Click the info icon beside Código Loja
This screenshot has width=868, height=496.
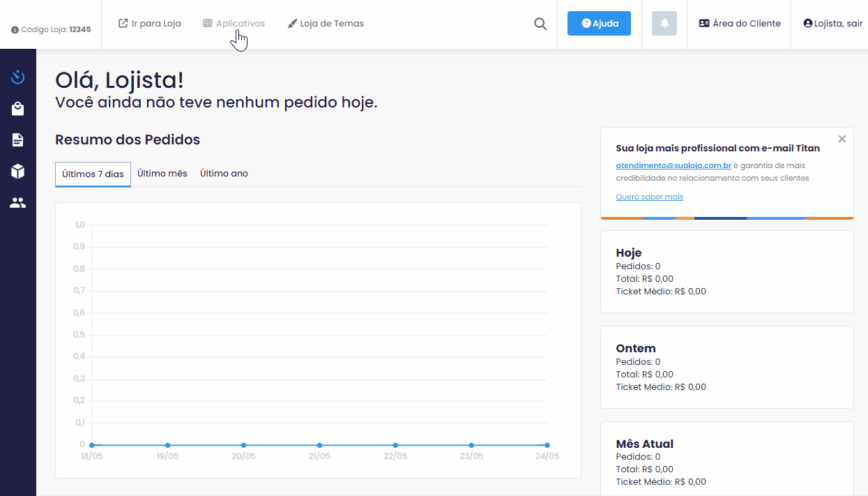click(x=15, y=30)
